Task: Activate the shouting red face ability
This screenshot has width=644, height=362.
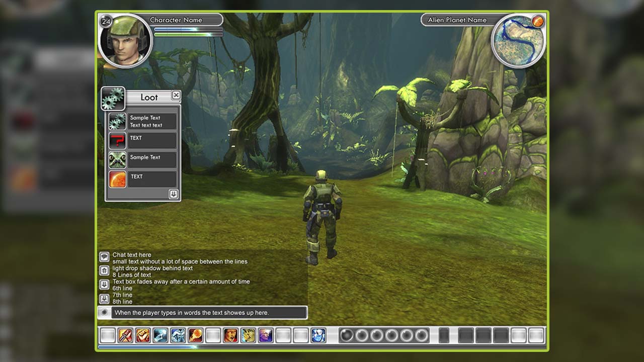Action: 230,335
